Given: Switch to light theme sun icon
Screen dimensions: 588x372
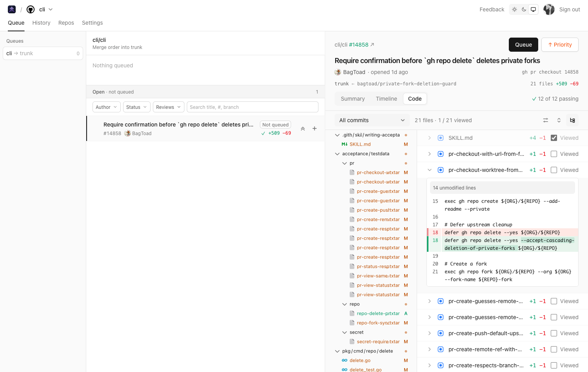Looking at the screenshot, I should [514, 9].
